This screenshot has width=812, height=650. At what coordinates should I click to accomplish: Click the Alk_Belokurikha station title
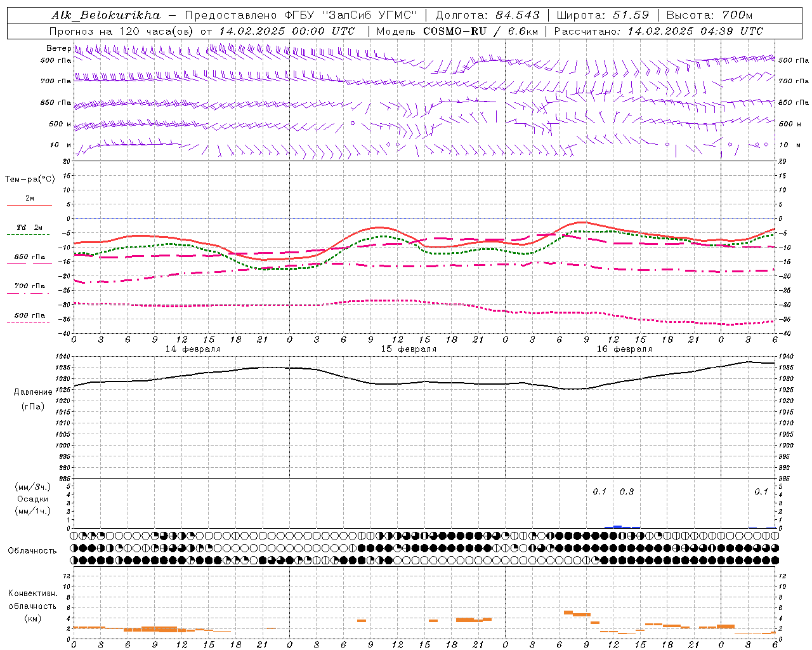106,15
